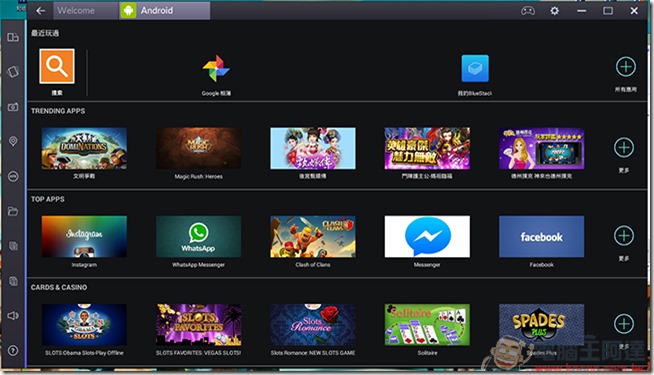
Task: Launch the Spades Plus card game
Action: [541, 325]
